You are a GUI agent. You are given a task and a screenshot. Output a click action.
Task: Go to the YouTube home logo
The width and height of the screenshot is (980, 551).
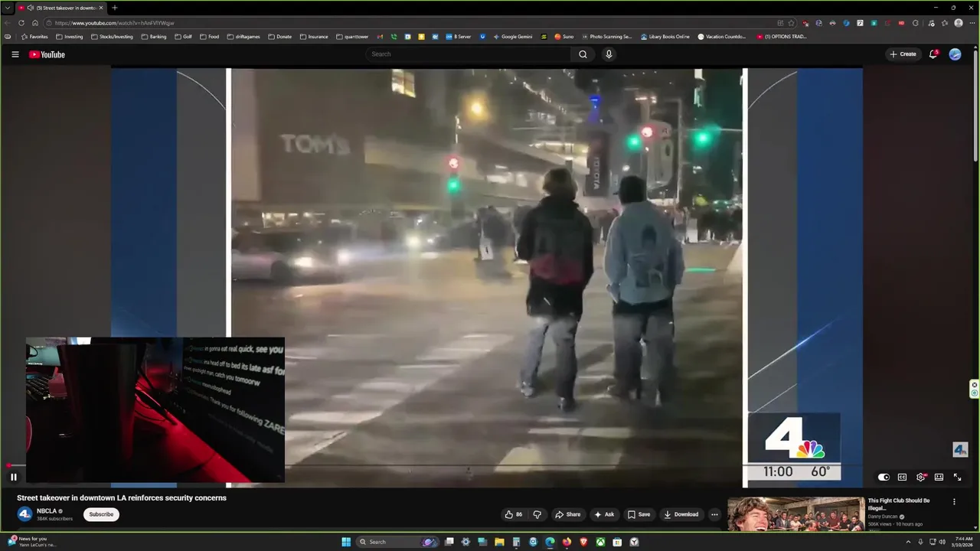pos(47,54)
